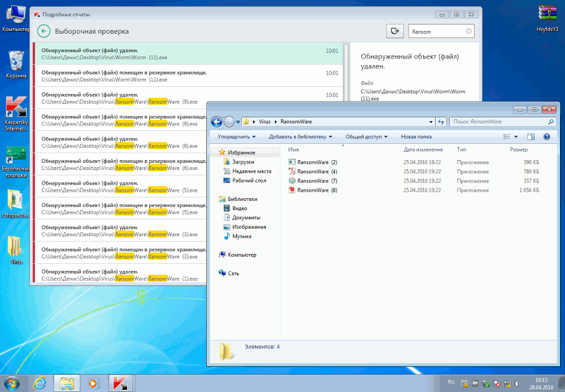Open Explorer help button

(x=547, y=137)
